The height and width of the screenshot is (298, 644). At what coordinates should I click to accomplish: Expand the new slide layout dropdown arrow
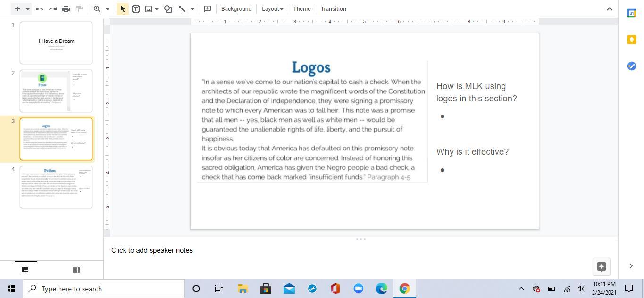tap(28, 9)
